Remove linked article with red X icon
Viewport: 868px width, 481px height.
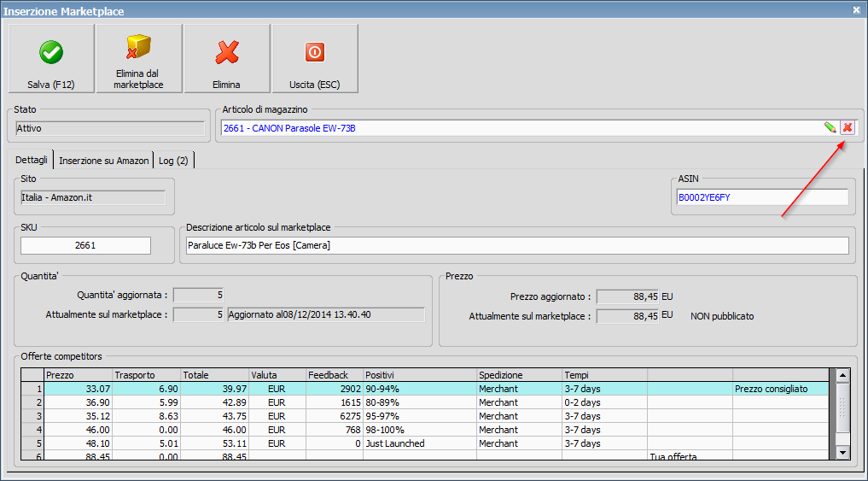pos(848,128)
